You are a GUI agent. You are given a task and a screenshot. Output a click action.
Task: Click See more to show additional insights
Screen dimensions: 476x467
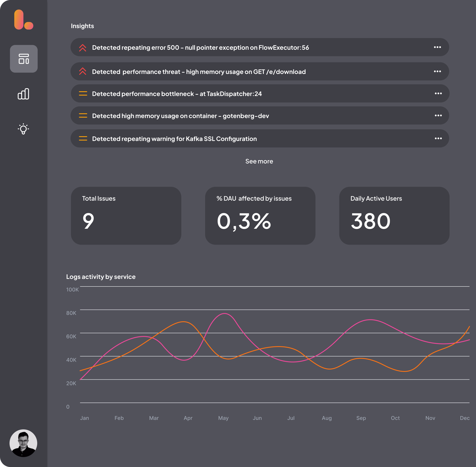point(259,161)
